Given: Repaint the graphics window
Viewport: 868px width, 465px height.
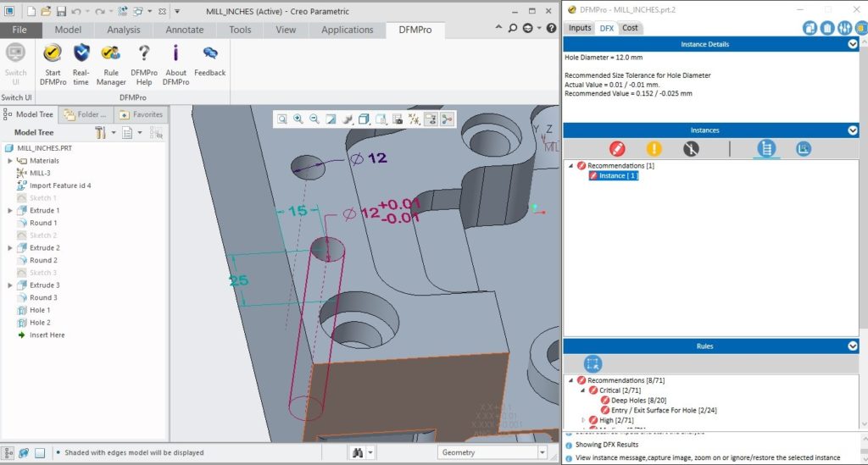Looking at the screenshot, I should [331, 119].
